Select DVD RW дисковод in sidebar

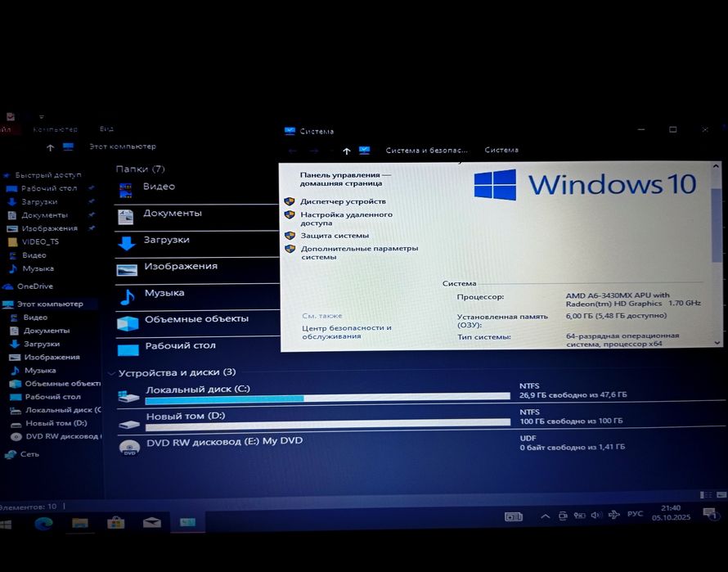click(x=64, y=436)
